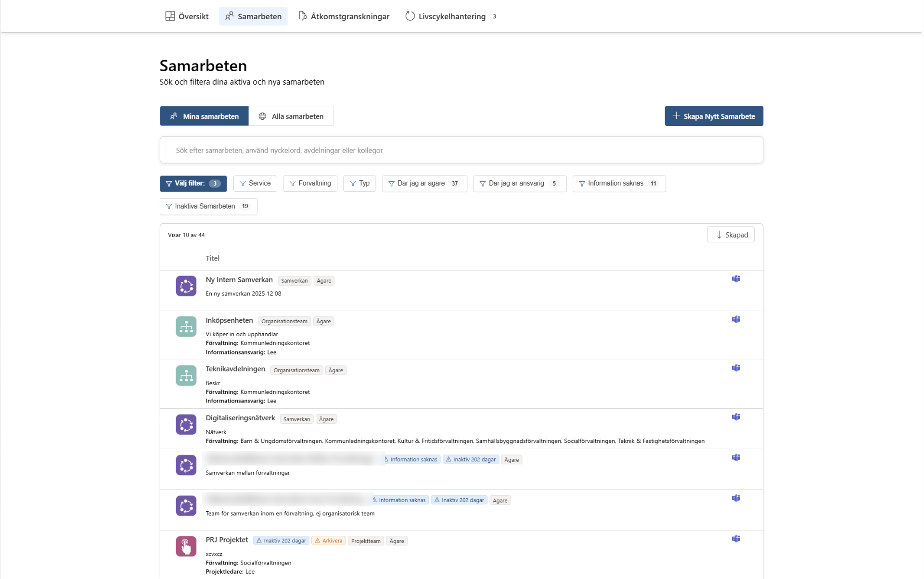Click Teams icon for Digitaliseringsnätverk
This screenshot has width=924, height=579.
click(x=736, y=417)
